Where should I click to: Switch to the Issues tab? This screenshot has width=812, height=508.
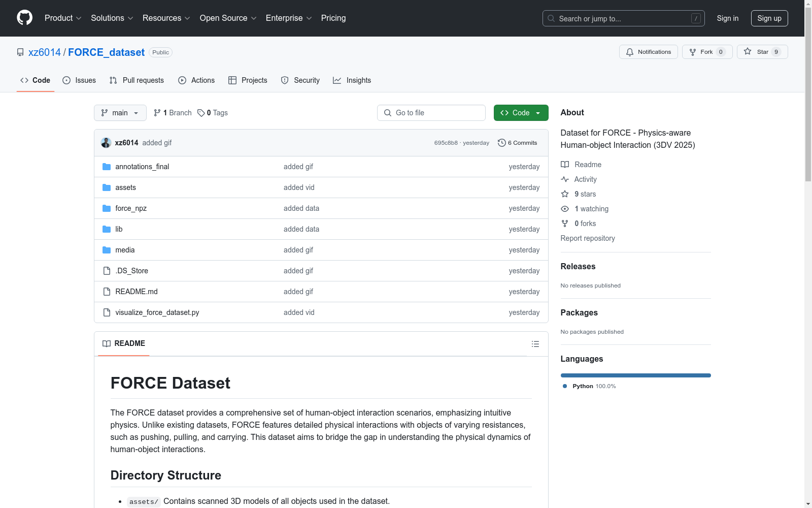click(79, 80)
